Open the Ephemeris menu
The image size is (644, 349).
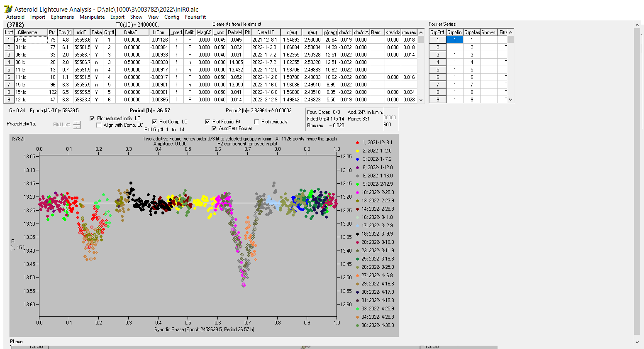pos(62,17)
